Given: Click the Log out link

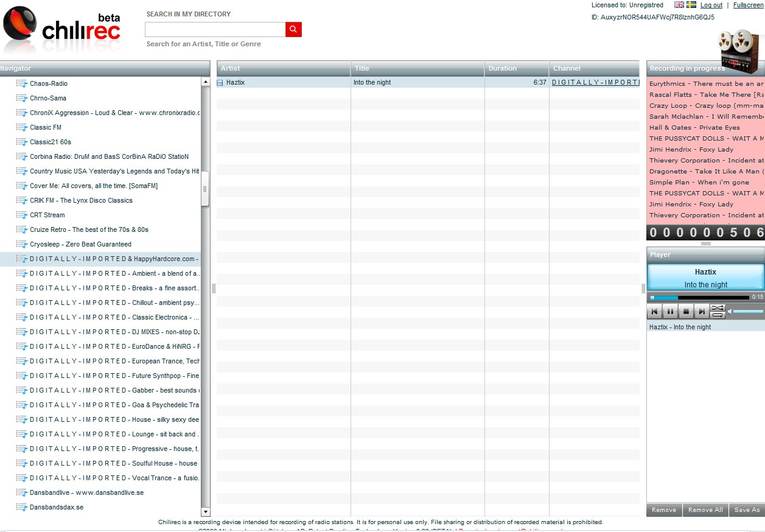Looking at the screenshot, I should click(711, 5).
